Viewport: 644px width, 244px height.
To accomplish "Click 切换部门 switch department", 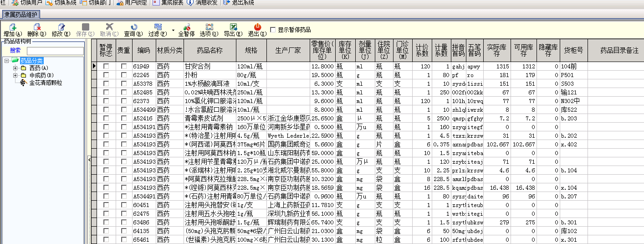I will (x=95, y=3).
